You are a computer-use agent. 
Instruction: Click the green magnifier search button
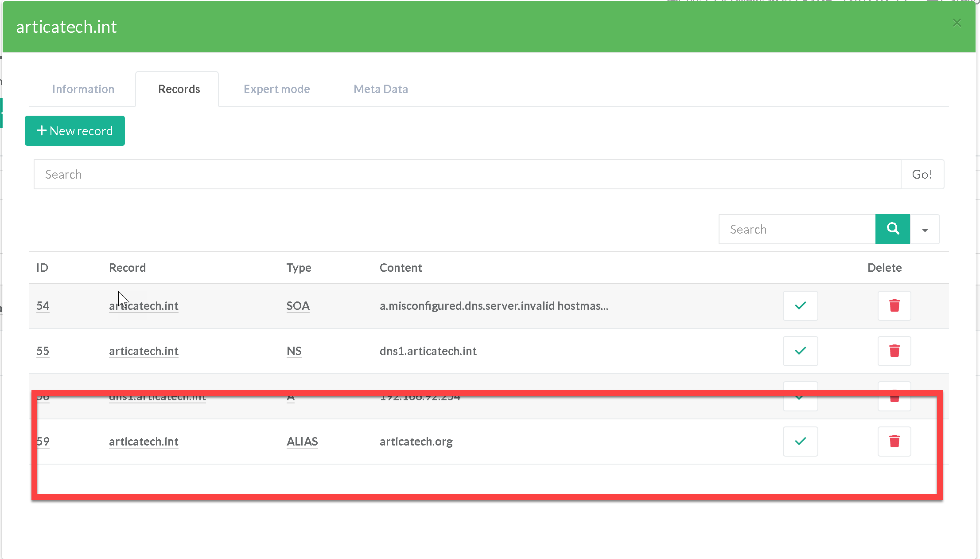892,229
